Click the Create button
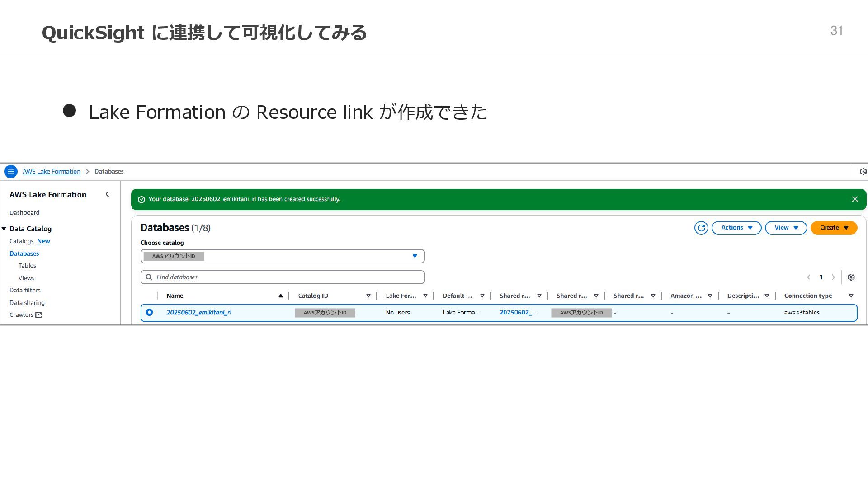The image size is (868, 488). click(x=833, y=228)
